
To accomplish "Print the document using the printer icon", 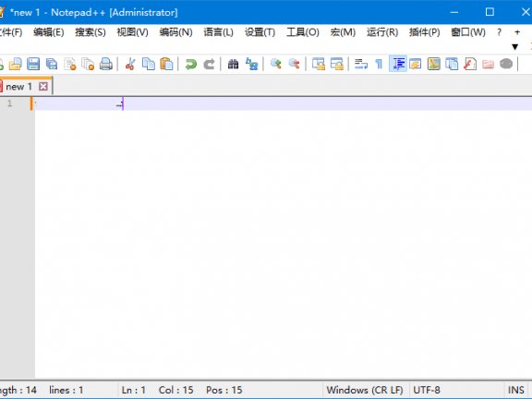I will pos(106,64).
